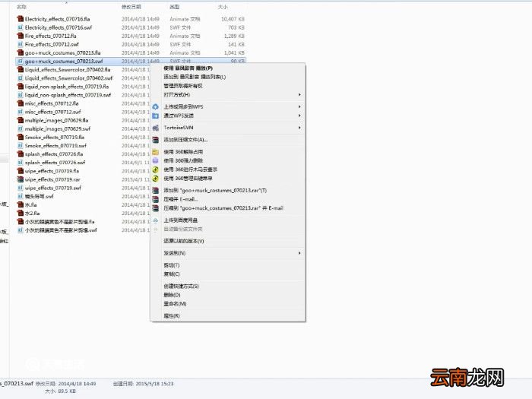Pick 删除(D) in the context menu
Image resolution: width=532 pixels, height=399 pixels.
(172, 295)
